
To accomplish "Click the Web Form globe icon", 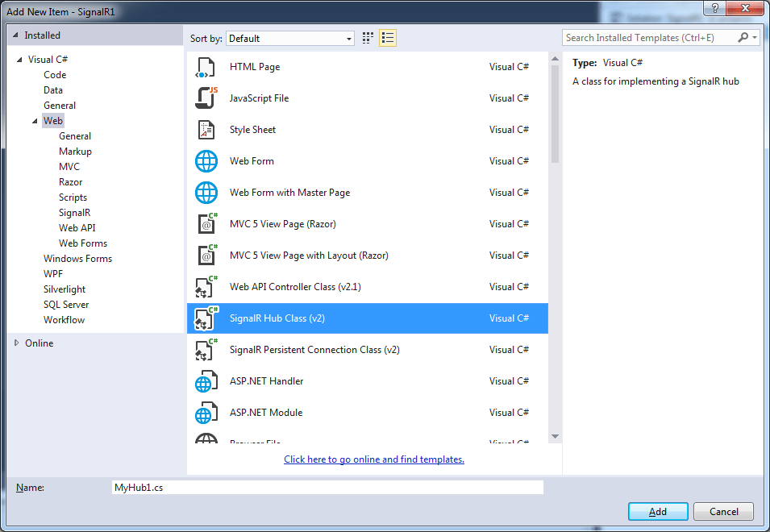I will coord(206,160).
